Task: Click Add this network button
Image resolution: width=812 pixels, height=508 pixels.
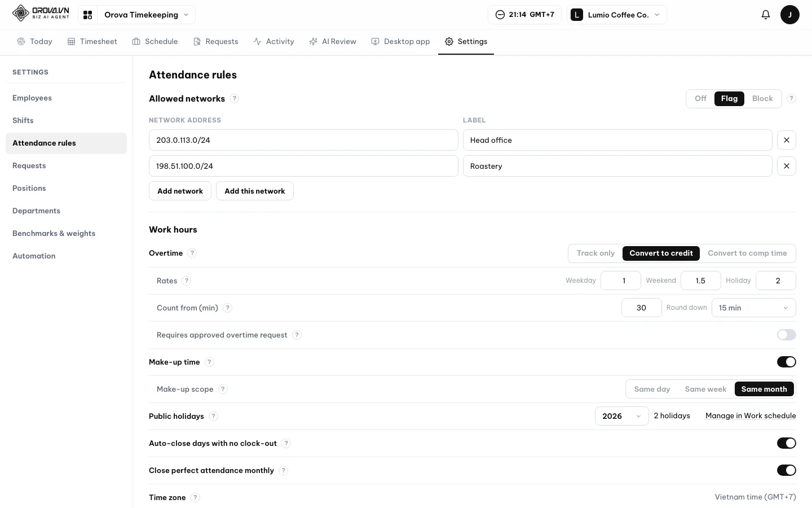Action: (255, 191)
